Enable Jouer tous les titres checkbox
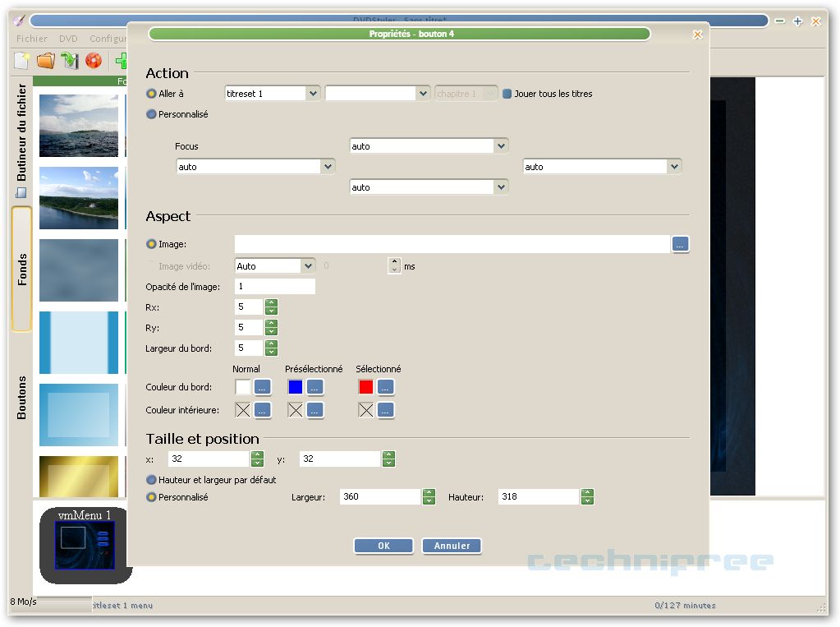Viewport: 840px width, 627px height. [x=507, y=94]
